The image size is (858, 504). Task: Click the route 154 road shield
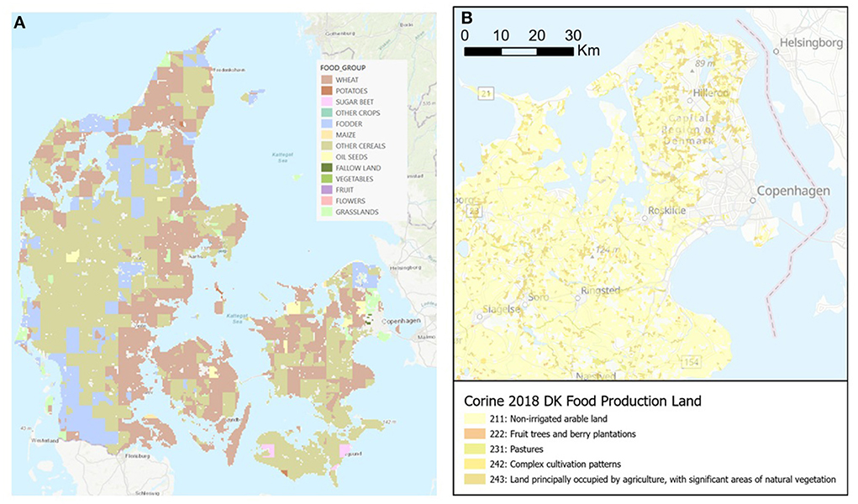click(691, 362)
